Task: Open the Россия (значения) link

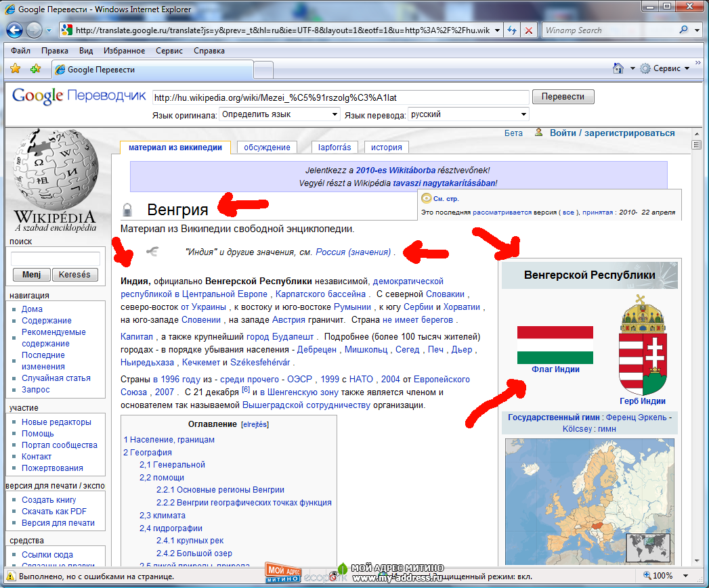Action: (x=353, y=252)
